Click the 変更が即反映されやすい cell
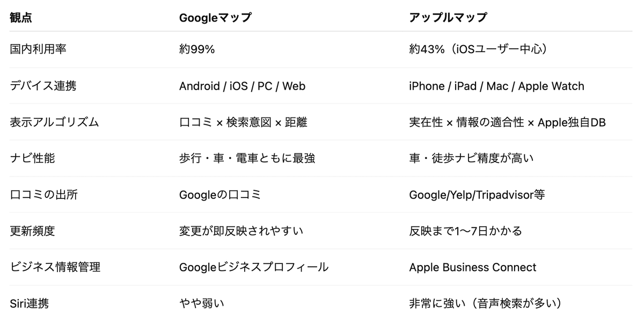This screenshot has height=324, width=644. point(241,231)
